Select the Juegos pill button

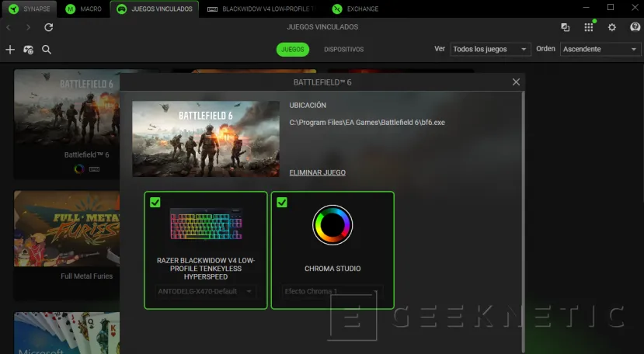pos(292,49)
